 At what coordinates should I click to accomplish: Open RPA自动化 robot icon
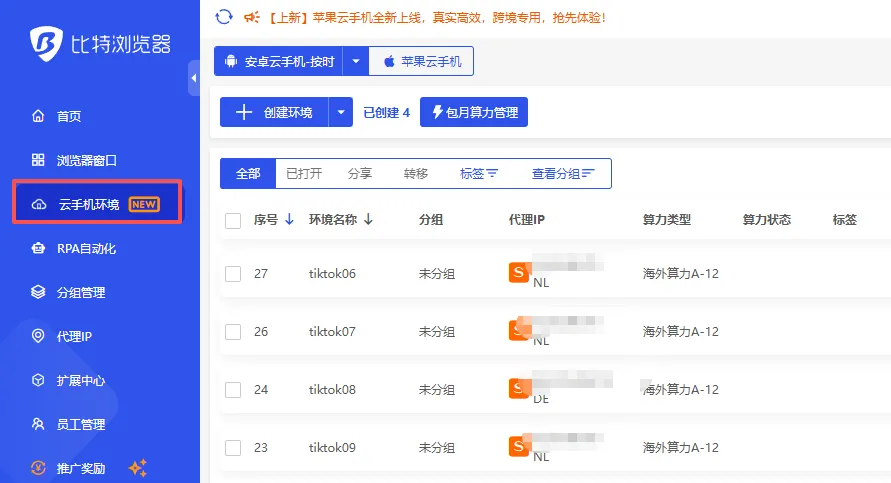pyautogui.click(x=38, y=248)
